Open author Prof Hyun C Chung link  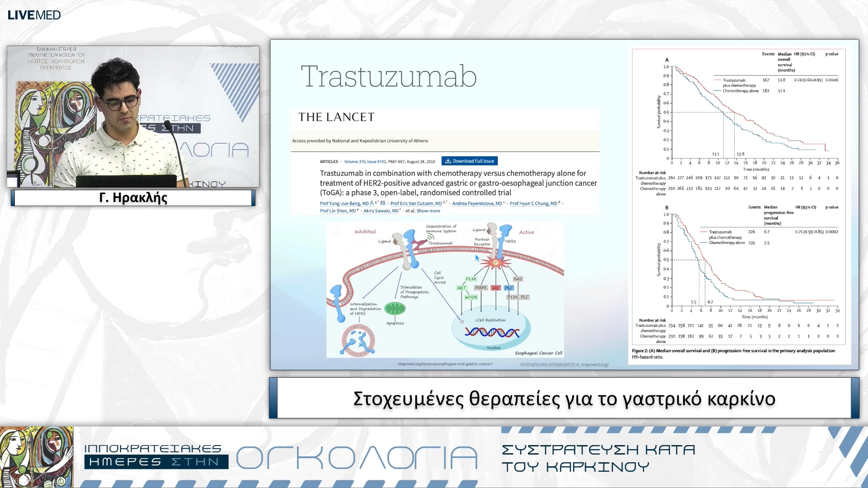coord(533,203)
